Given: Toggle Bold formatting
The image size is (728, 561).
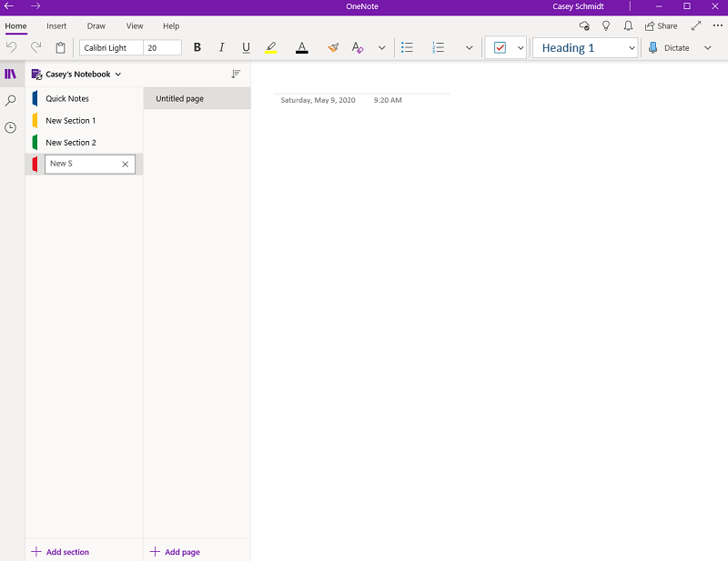Looking at the screenshot, I should pyautogui.click(x=197, y=47).
